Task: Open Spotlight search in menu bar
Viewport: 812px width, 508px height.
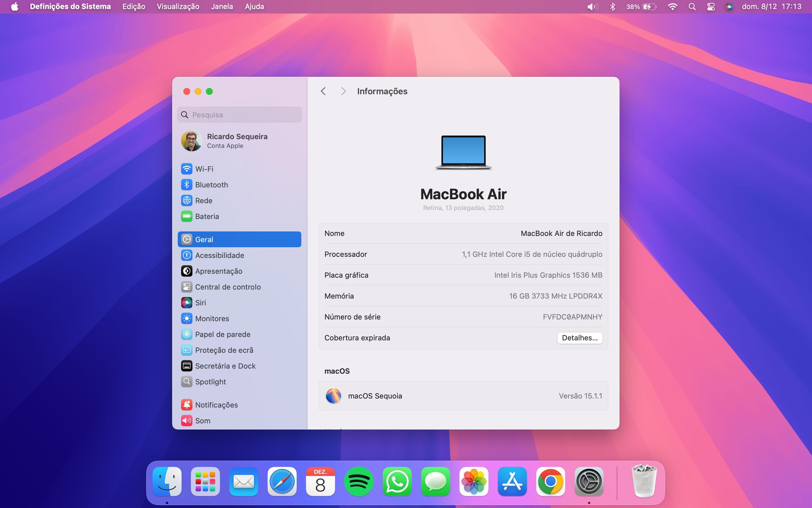Action: [x=692, y=6]
